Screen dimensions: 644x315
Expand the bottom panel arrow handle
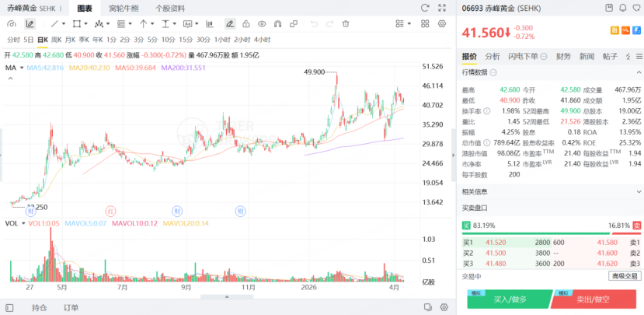coord(227,296)
